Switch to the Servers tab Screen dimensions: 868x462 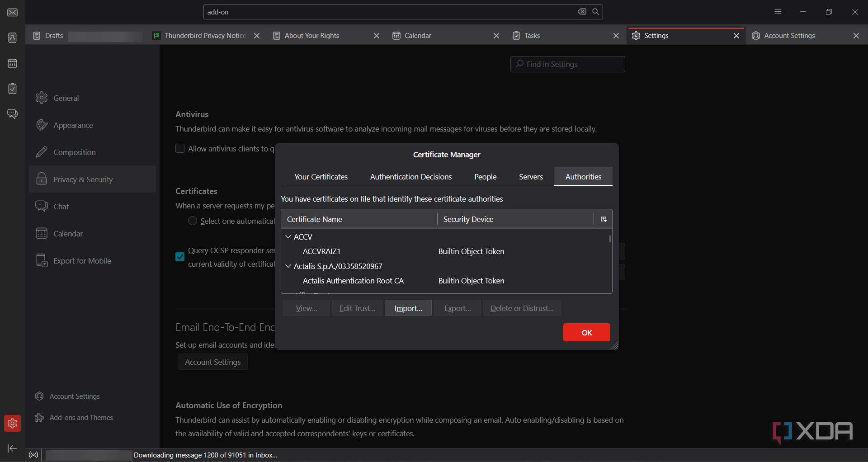pos(531,177)
